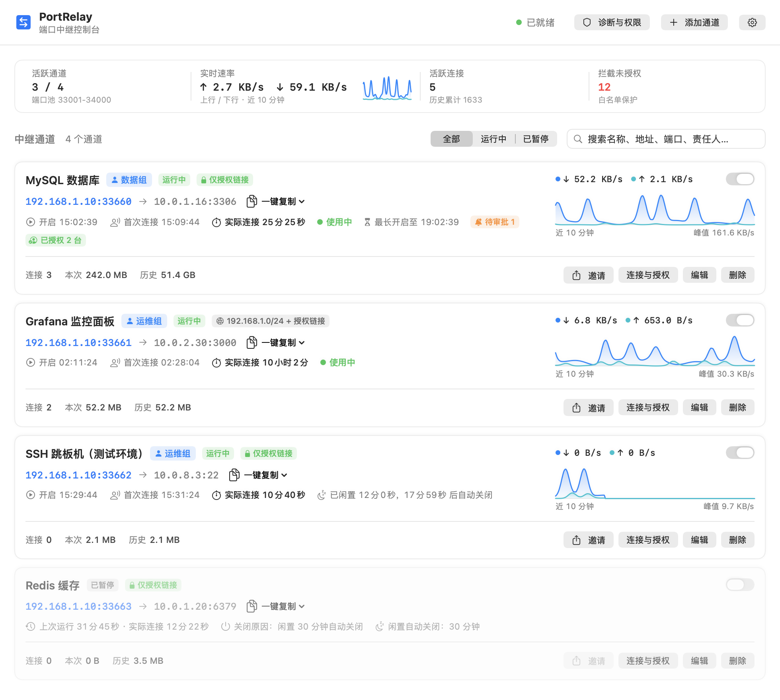This screenshot has height=700, width=780.
Task: Click MySQL traffic sparkline chart
Action: 655,210
